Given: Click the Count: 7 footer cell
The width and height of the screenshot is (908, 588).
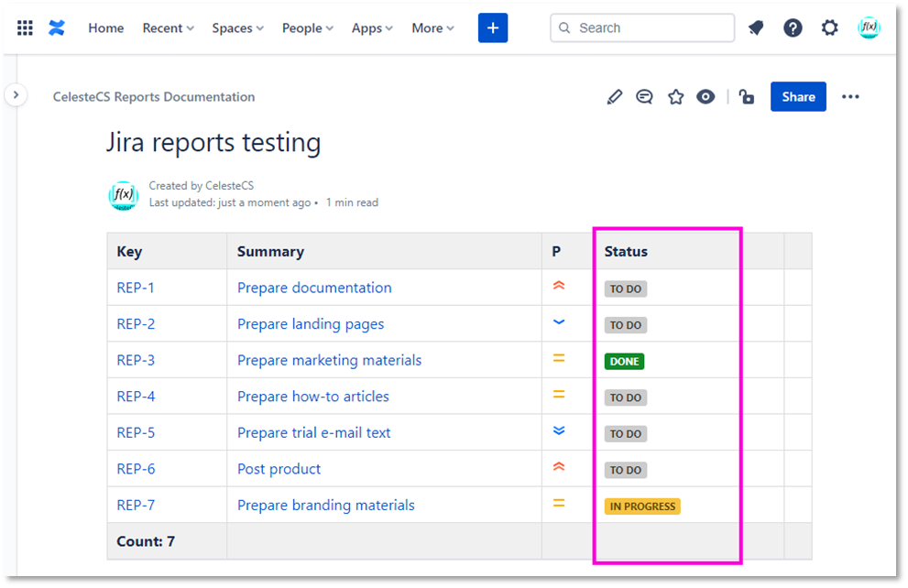Looking at the screenshot, I should [167, 541].
